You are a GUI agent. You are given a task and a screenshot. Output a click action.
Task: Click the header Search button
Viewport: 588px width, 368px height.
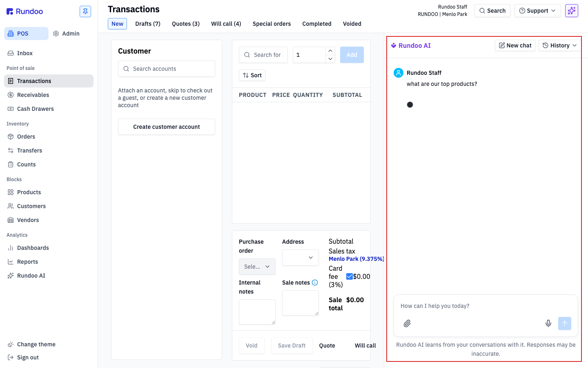pos(492,11)
